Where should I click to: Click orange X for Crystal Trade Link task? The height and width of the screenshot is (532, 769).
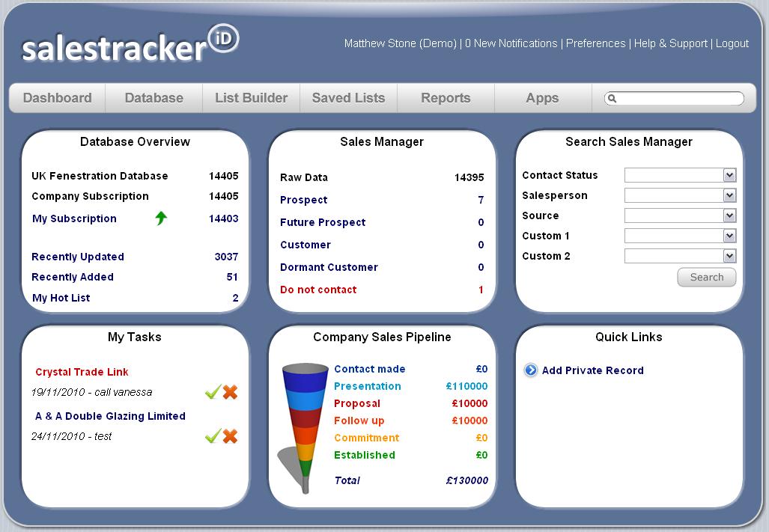click(230, 392)
